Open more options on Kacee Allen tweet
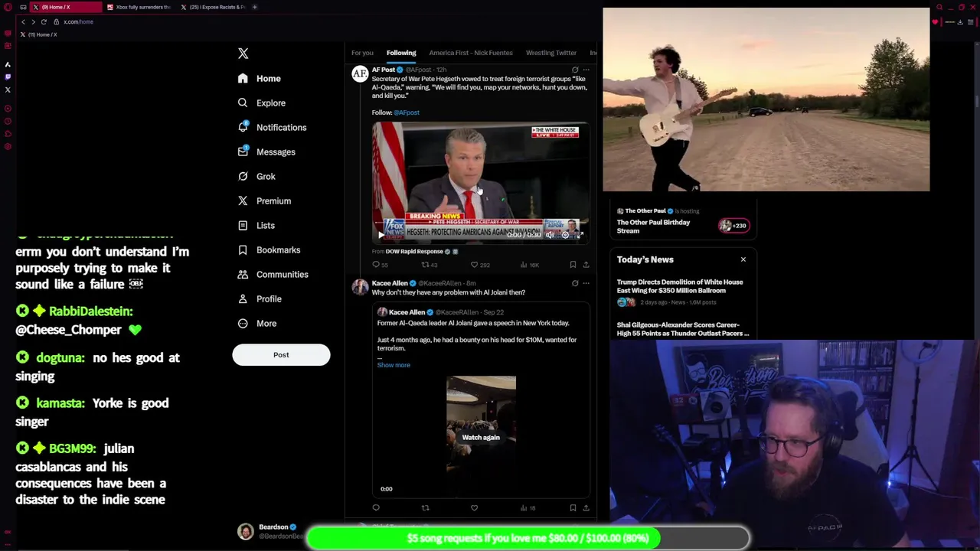Viewport: 980px width, 551px height. coord(586,283)
